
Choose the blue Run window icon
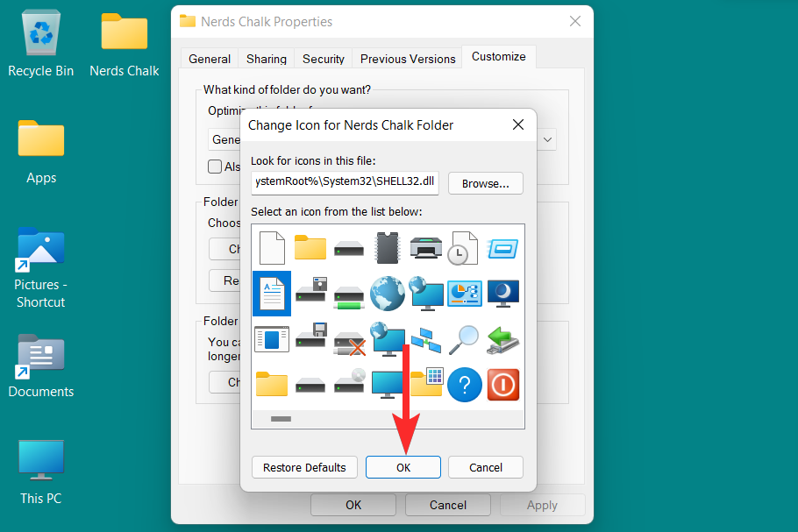click(502, 249)
